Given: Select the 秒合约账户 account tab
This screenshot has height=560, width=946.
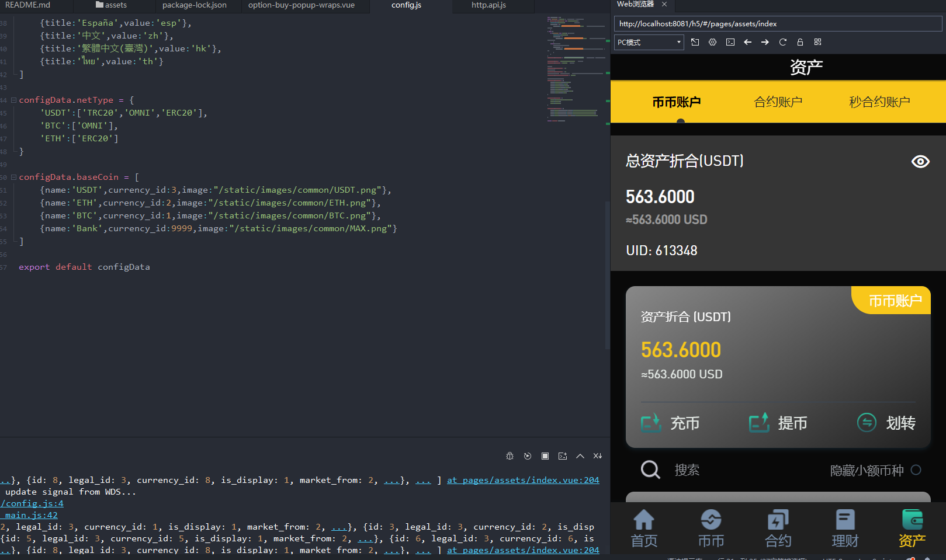Looking at the screenshot, I should [879, 102].
